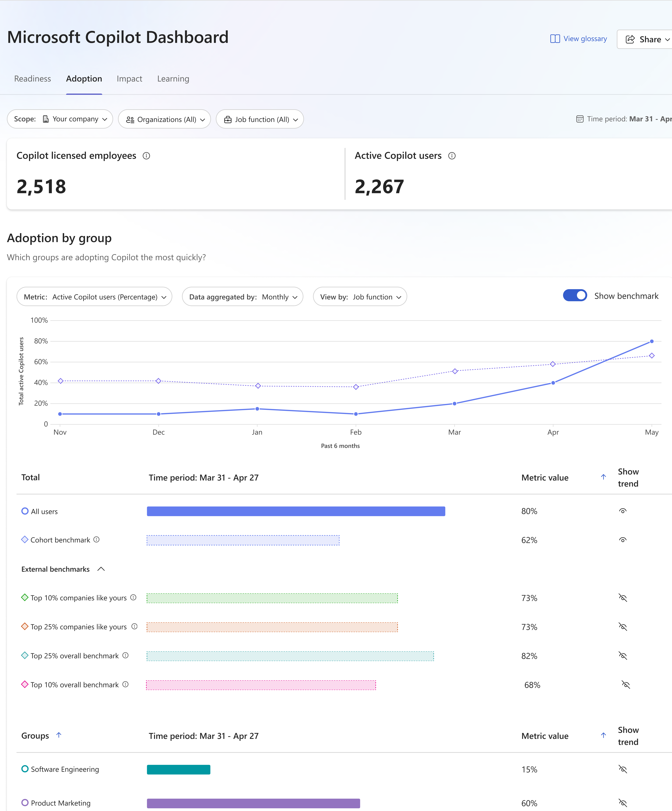Switch to the Readiness tab
The width and height of the screenshot is (672, 811).
pos(32,79)
